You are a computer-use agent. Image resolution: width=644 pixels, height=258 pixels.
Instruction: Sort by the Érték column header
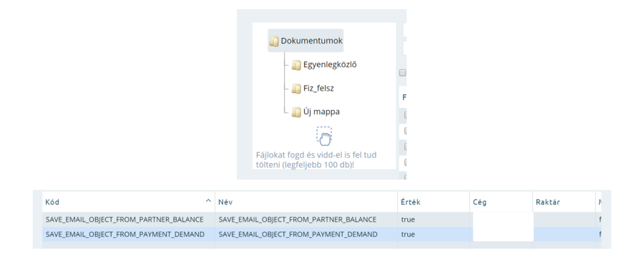tap(434, 202)
